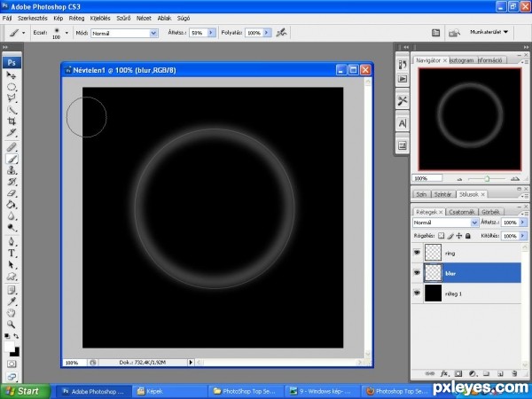The image size is (532, 399).
Task: Open the brush size picker dropdown
Action: point(66,33)
